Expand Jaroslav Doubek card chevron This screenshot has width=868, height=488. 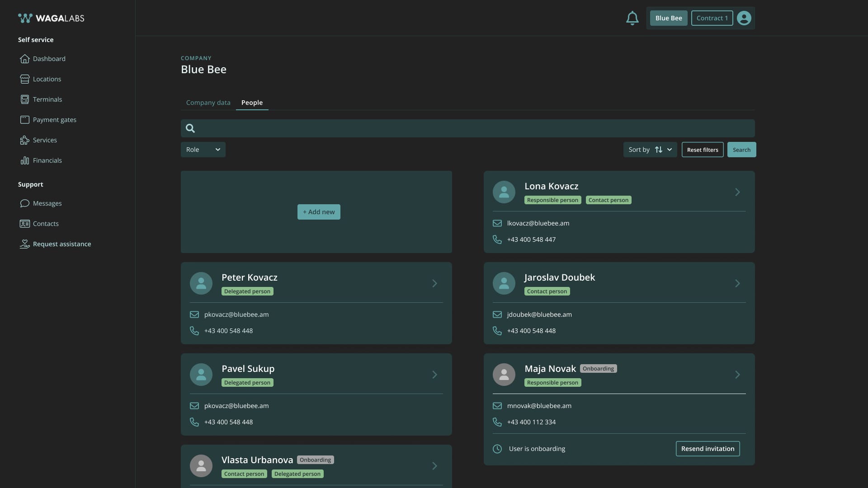click(x=737, y=283)
